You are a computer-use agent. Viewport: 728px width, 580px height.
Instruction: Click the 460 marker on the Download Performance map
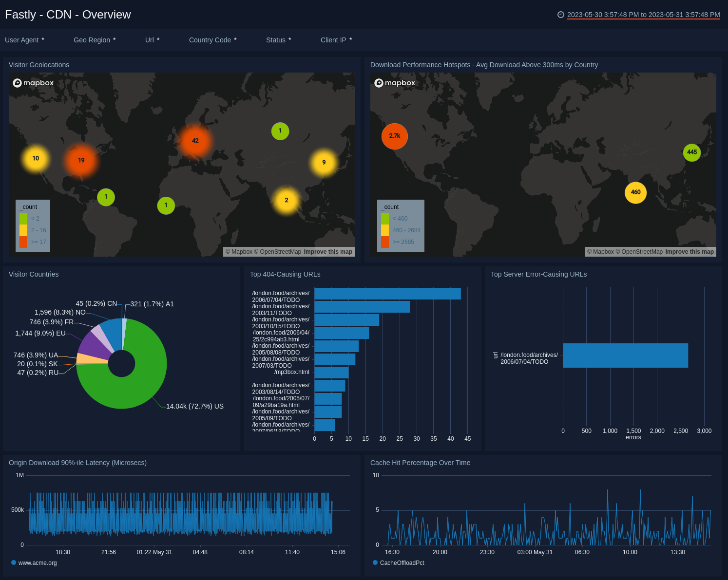(x=635, y=192)
